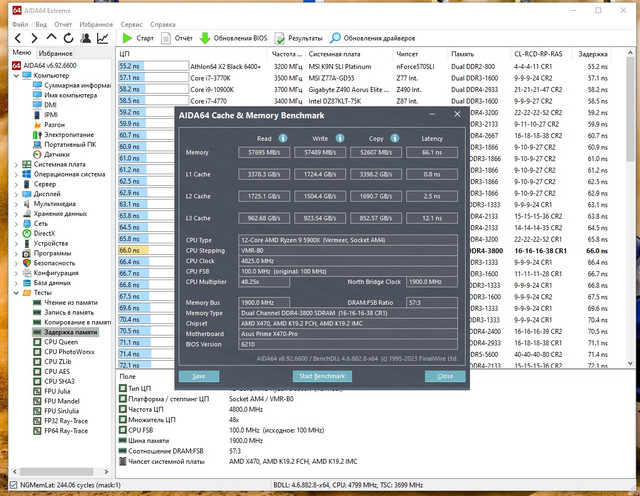Select the 55.2 ns Athlon64 X2 result bar
This screenshot has height=496, width=640.
tap(153, 66)
